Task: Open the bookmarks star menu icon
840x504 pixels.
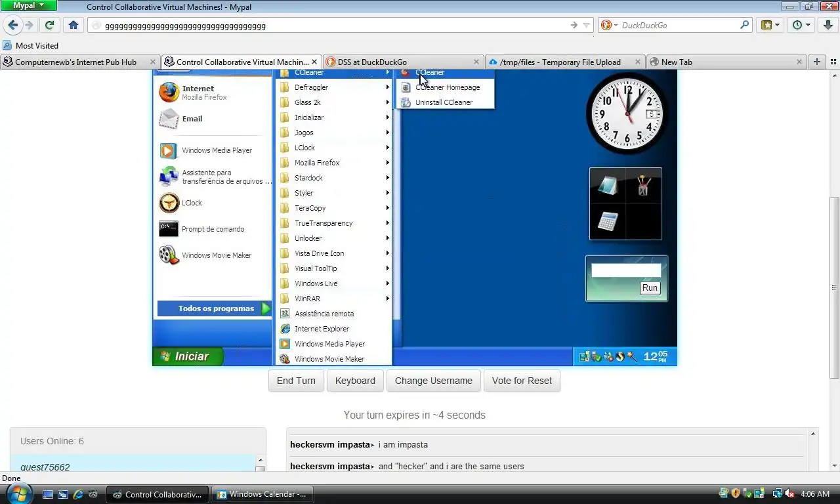Action: [770, 25]
